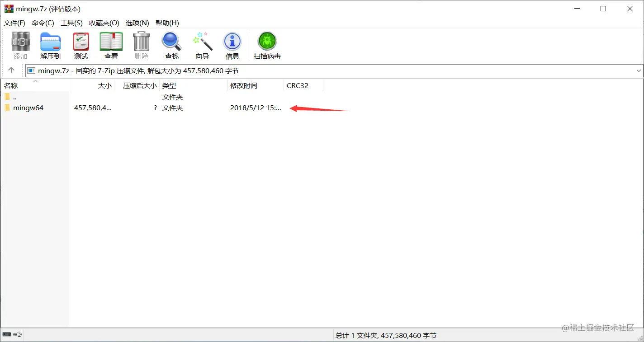Click the key icon in status bar

point(17,335)
